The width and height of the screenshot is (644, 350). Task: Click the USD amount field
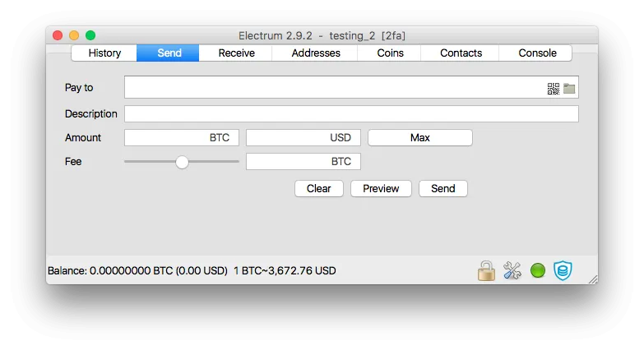point(303,137)
